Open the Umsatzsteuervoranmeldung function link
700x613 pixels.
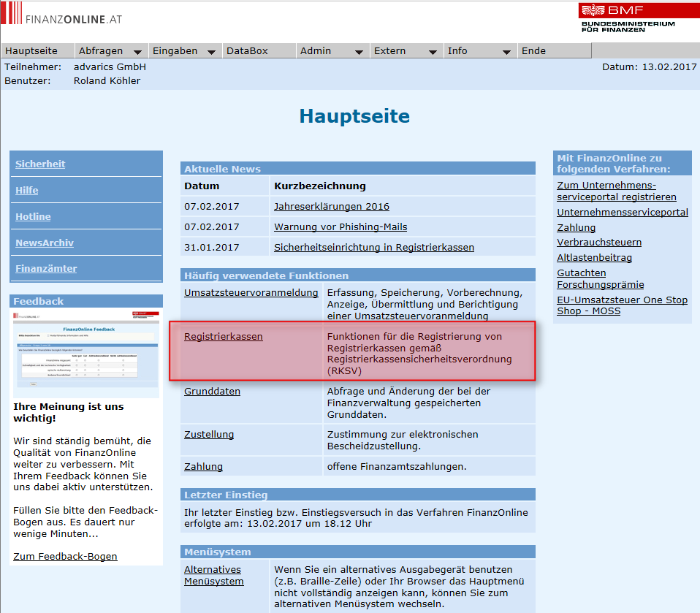251,292
